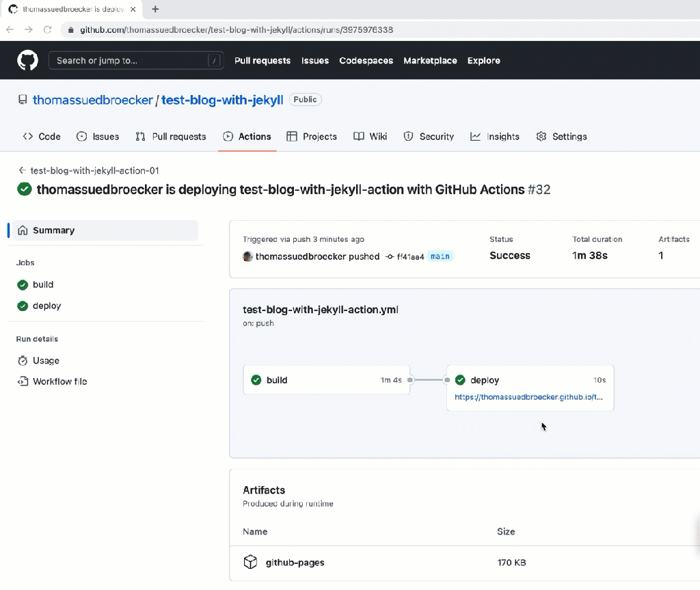Open the Actions tab
Viewport: 700px width, 590px height.
pyautogui.click(x=247, y=137)
